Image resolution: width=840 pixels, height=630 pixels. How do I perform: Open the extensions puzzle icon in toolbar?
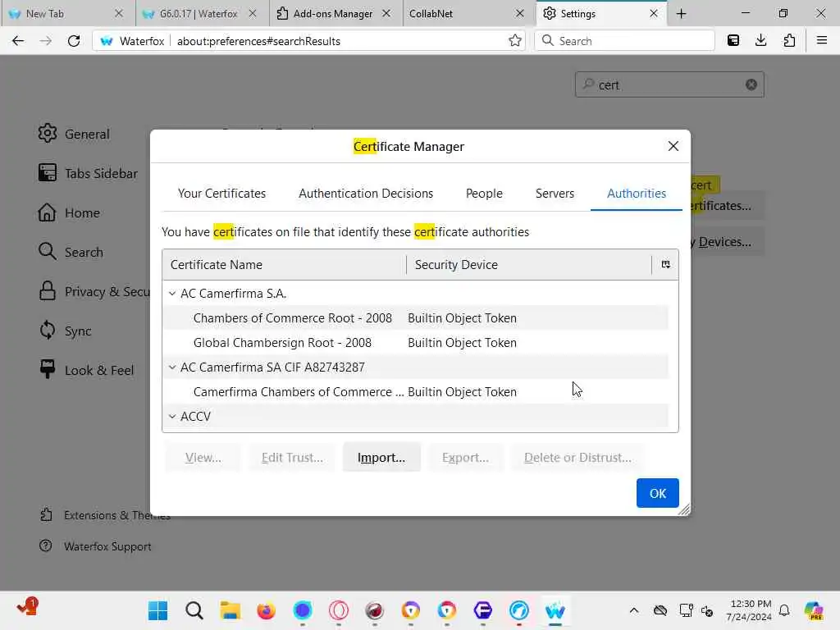tap(789, 41)
